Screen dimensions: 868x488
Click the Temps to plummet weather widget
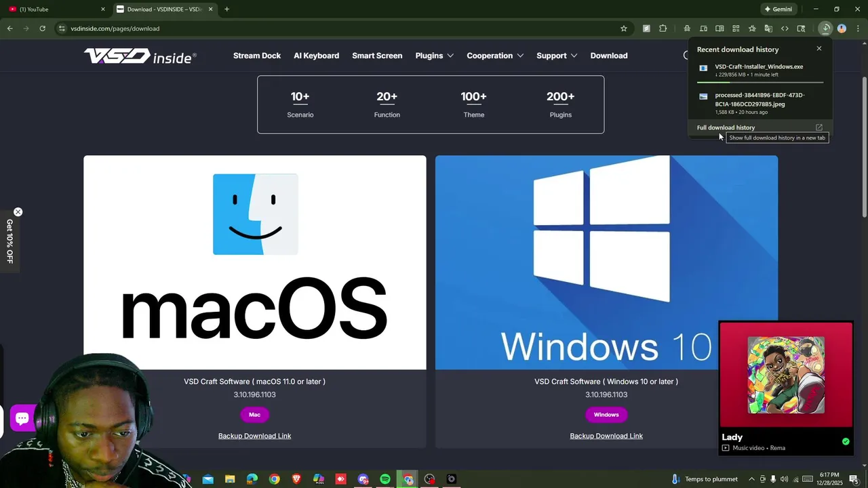704,479
